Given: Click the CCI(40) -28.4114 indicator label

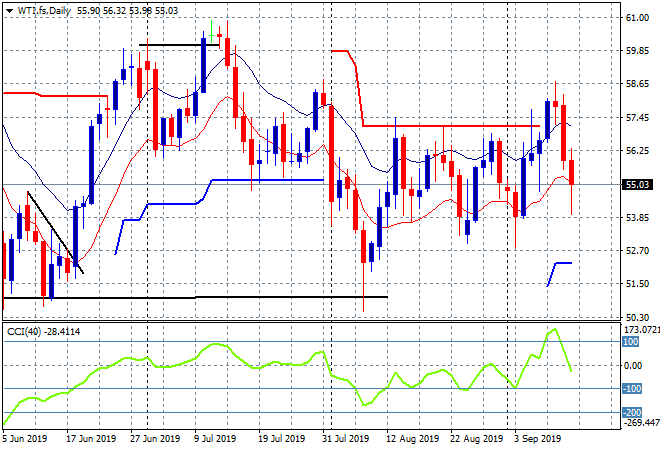Looking at the screenshot, I should (43, 332).
